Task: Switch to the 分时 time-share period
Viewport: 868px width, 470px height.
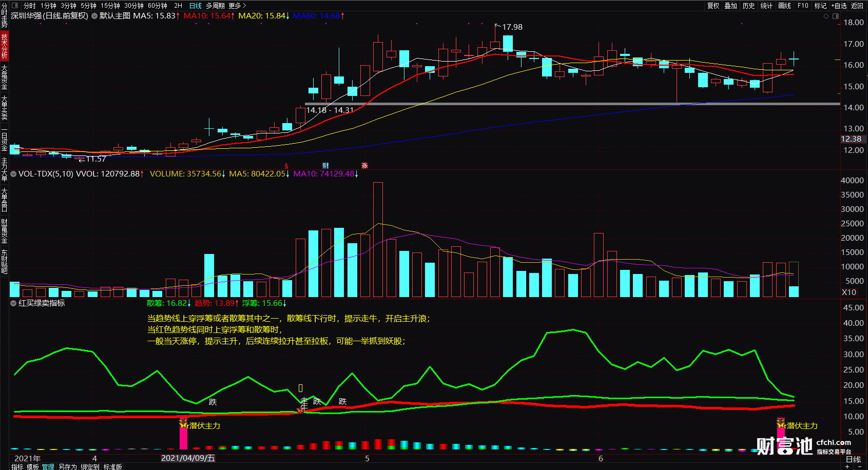Action: pyautogui.click(x=30, y=6)
